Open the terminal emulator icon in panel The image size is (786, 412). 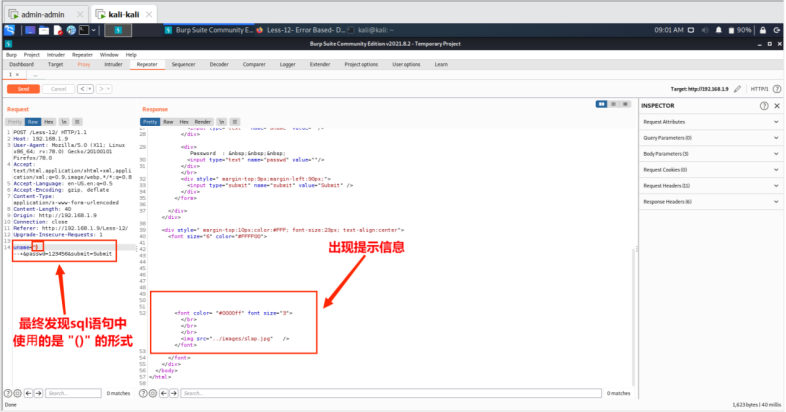tap(84, 31)
